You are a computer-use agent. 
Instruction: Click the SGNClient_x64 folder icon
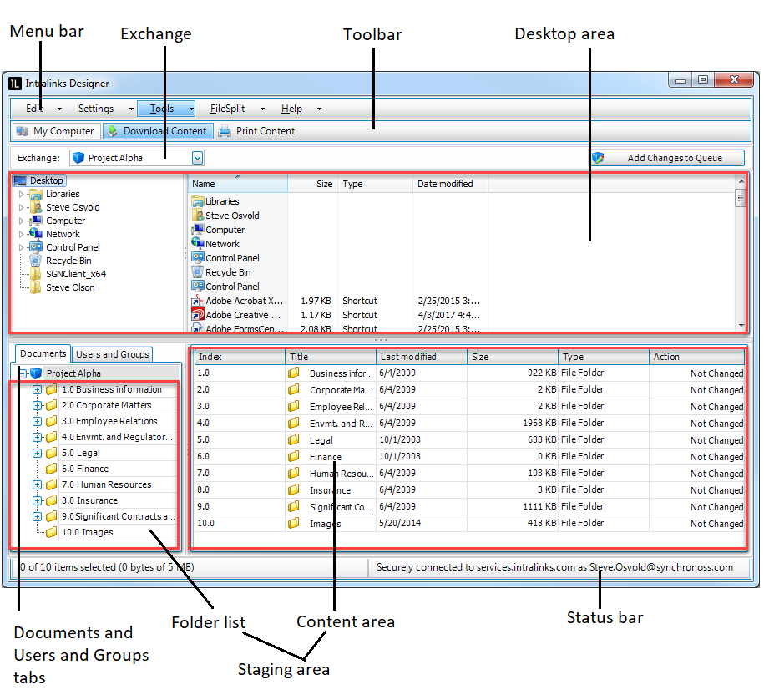coord(36,274)
